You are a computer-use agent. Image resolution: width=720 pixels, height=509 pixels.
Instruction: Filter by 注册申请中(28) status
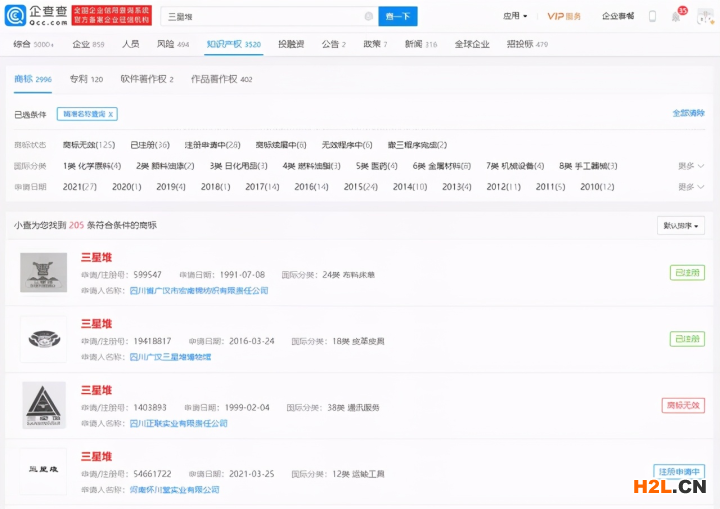point(212,145)
